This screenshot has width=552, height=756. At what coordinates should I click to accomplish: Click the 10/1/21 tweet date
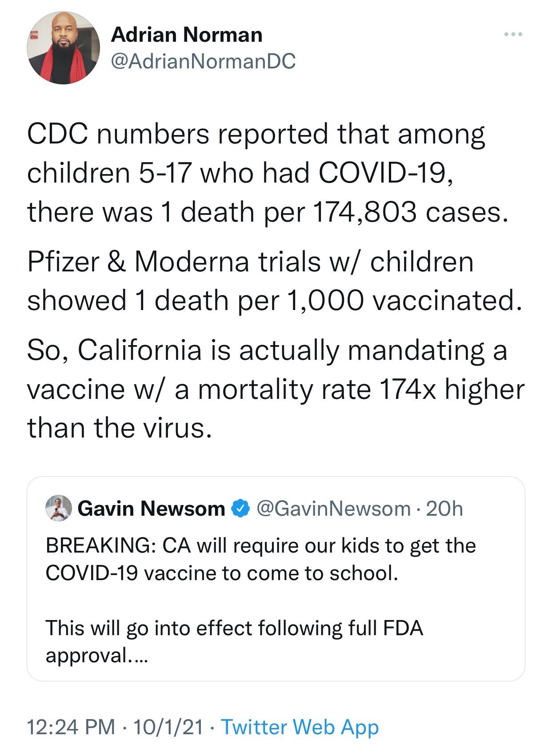[168, 727]
